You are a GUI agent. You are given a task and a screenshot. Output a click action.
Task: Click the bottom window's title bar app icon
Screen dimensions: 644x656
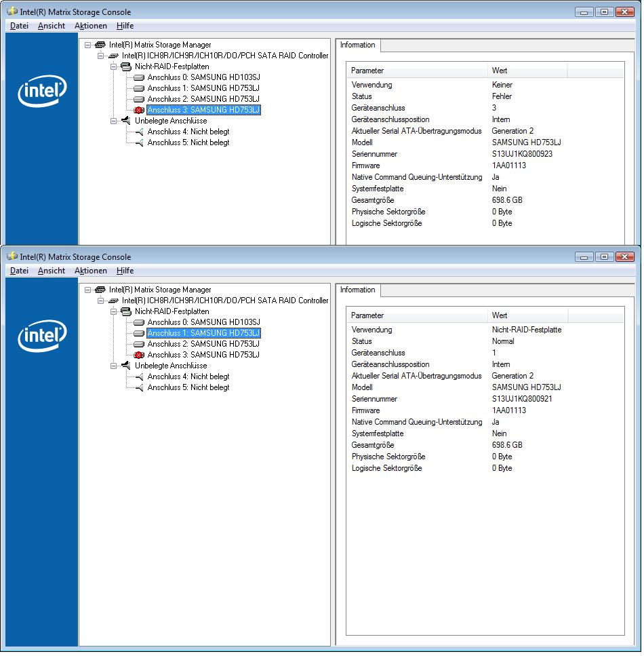tap(12, 256)
